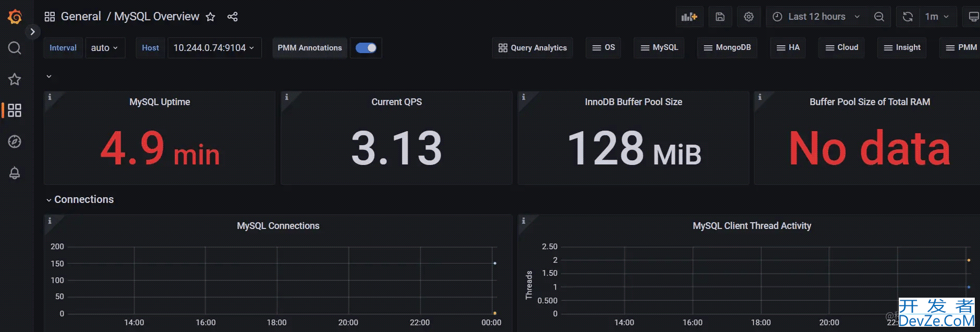Open the PMM dashboards menu

pyautogui.click(x=961, y=47)
